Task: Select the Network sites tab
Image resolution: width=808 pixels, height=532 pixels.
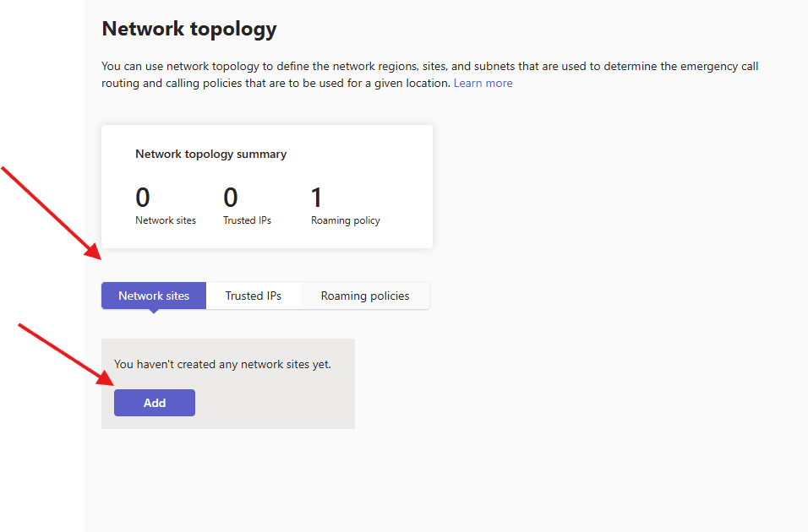Action: (154, 296)
